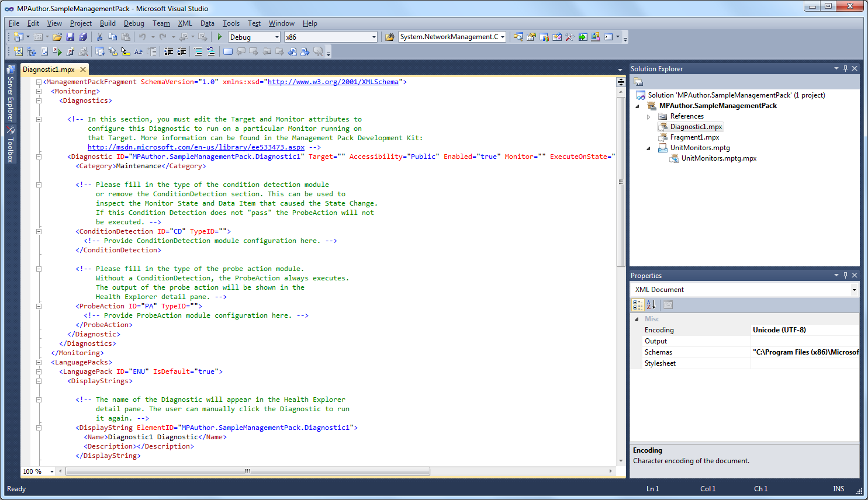
Task: Open the Extension Manager toolbar icon
Action: (x=596, y=37)
